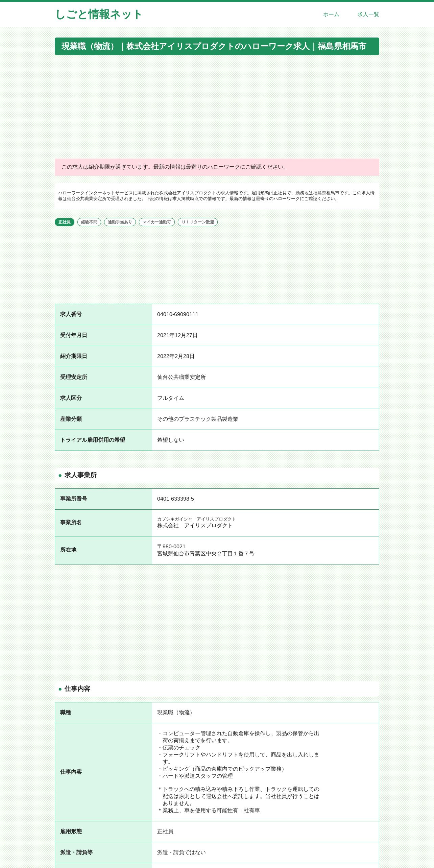Click the トライアル雇用併用の希望 label
Screen dimensions: 434x868
tap(93, 440)
